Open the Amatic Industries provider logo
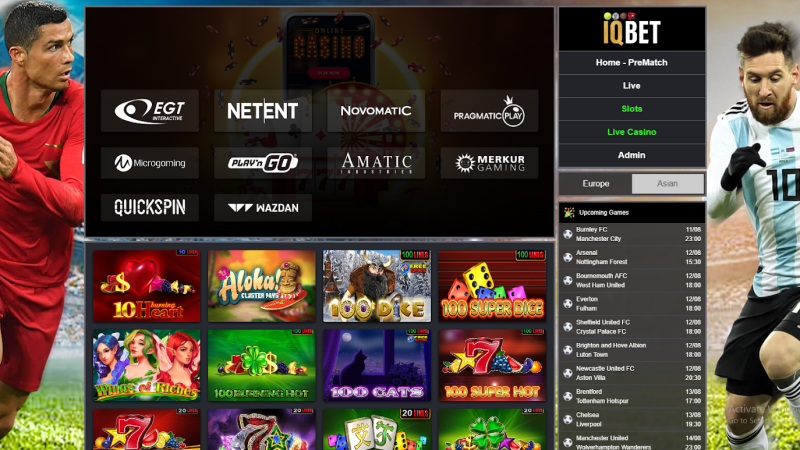This screenshot has height=450, width=800. click(x=376, y=163)
